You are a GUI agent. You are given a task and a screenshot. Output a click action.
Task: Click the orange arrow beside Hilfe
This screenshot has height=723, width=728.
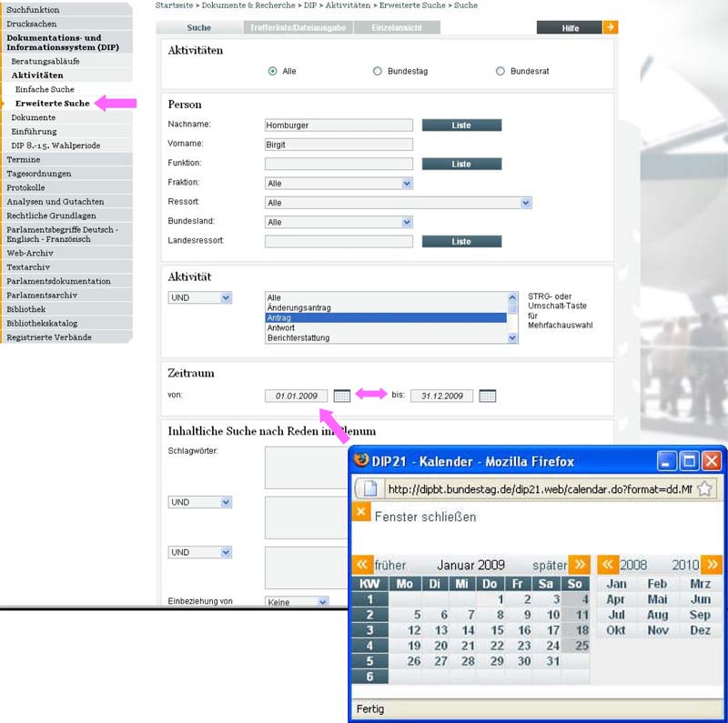click(611, 27)
